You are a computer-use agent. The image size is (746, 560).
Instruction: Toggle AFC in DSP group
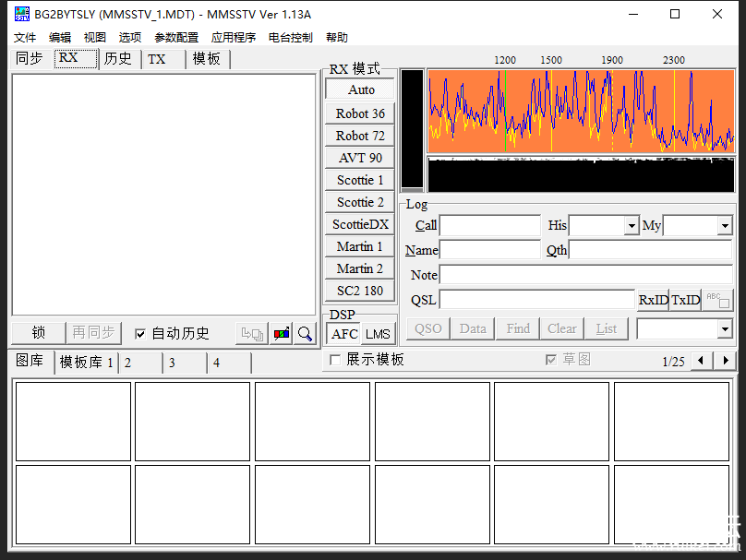coord(344,334)
